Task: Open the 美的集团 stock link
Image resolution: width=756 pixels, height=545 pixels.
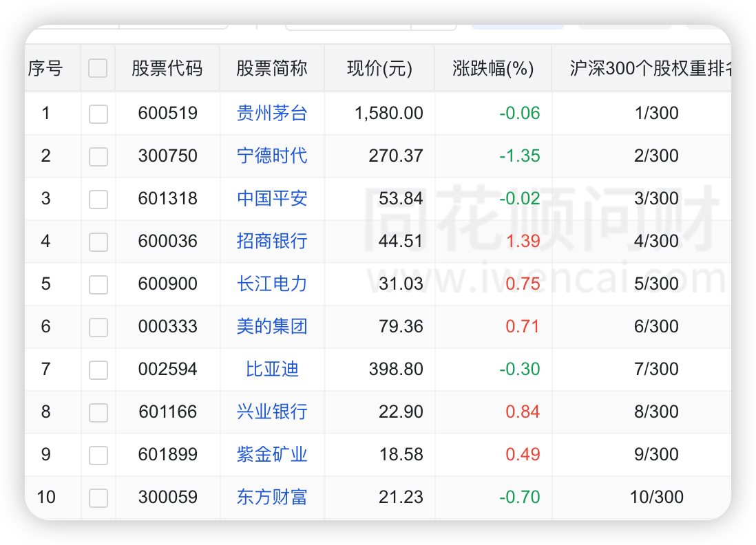Action: tap(272, 326)
